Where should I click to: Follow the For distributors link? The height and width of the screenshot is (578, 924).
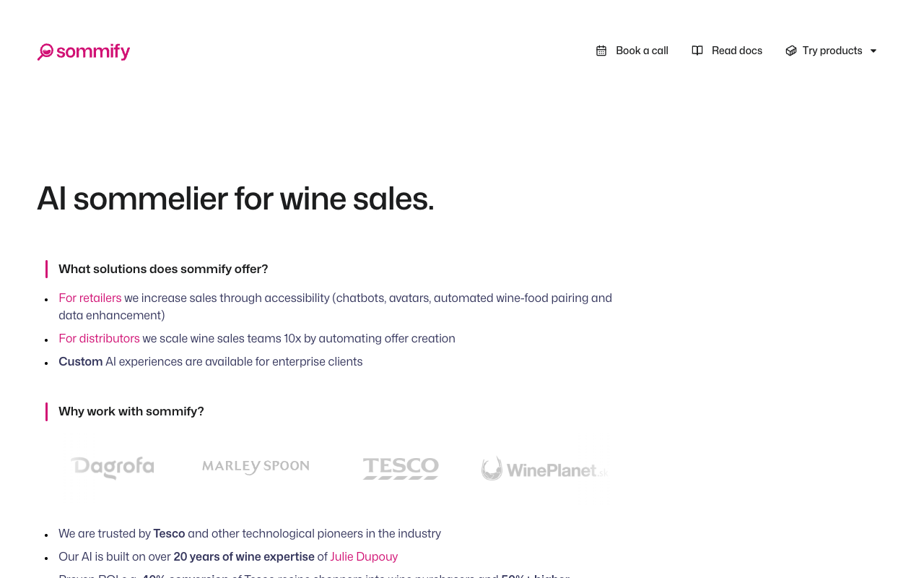tap(99, 339)
